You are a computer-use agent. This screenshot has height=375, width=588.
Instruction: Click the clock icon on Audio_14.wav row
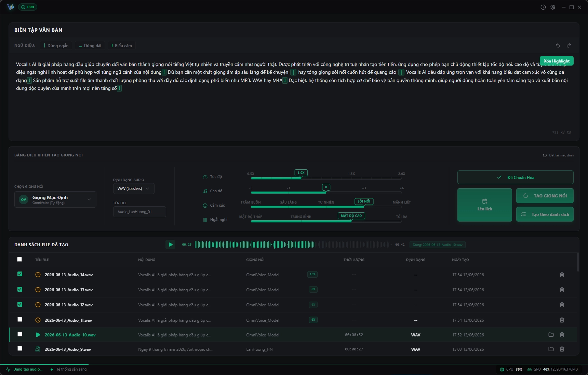(x=38, y=275)
